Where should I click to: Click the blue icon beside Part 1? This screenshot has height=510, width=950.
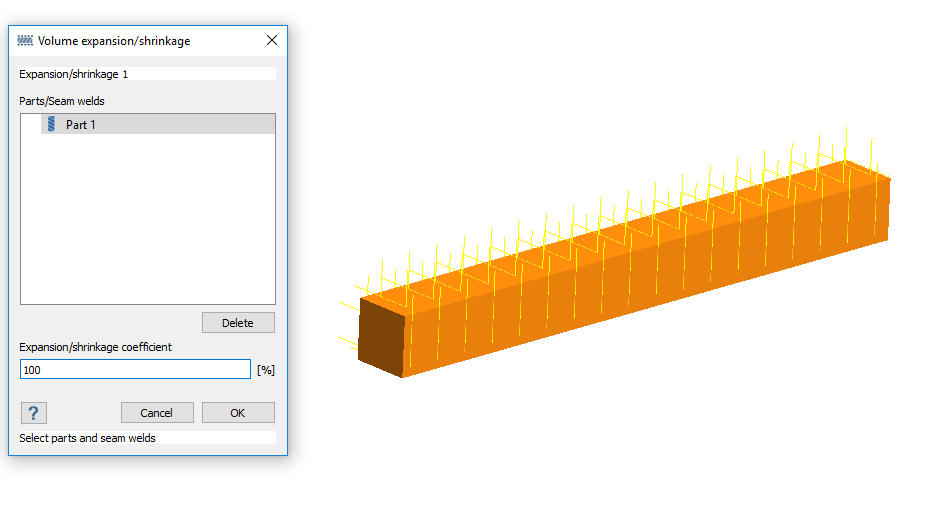coord(50,125)
